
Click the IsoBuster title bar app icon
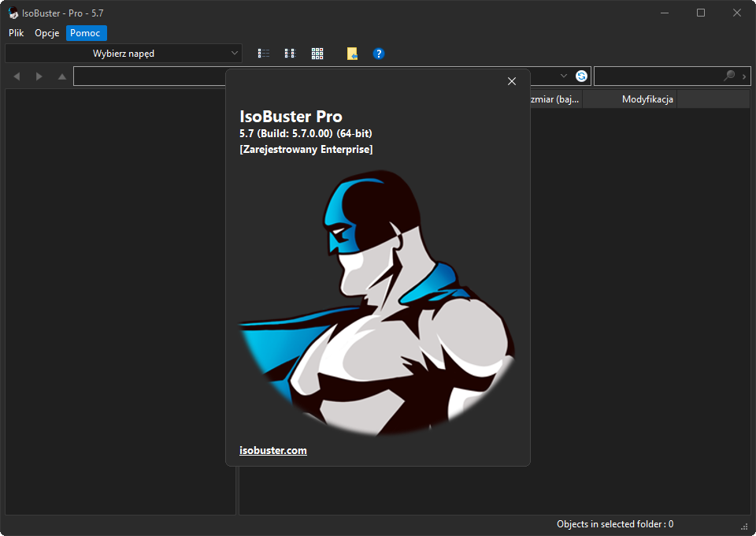(13, 13)
